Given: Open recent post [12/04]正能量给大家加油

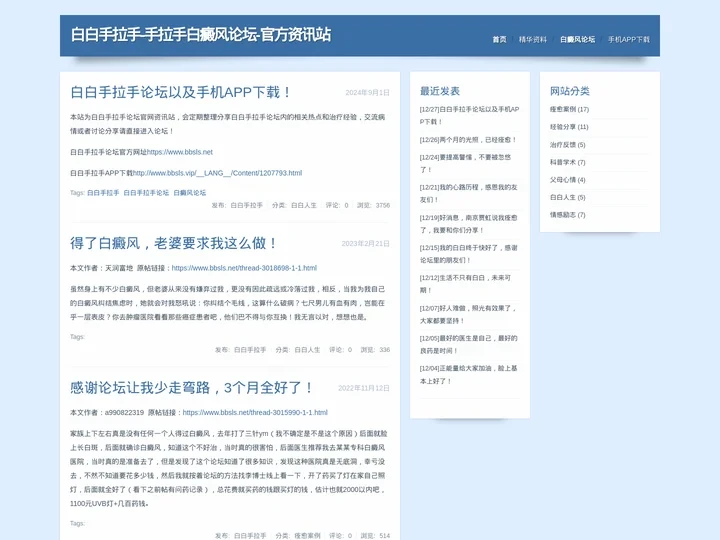Looking at the screenshot, I should (468, 375).
